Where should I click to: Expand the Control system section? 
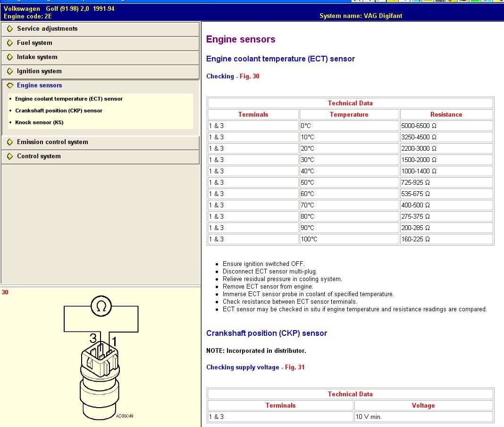pyautogui.click(x=100, y=156)
